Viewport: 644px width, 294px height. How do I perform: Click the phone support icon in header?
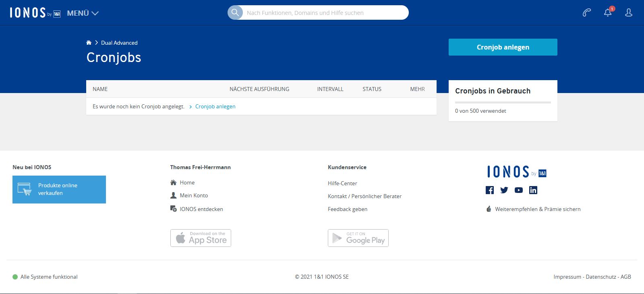point(587,13)
